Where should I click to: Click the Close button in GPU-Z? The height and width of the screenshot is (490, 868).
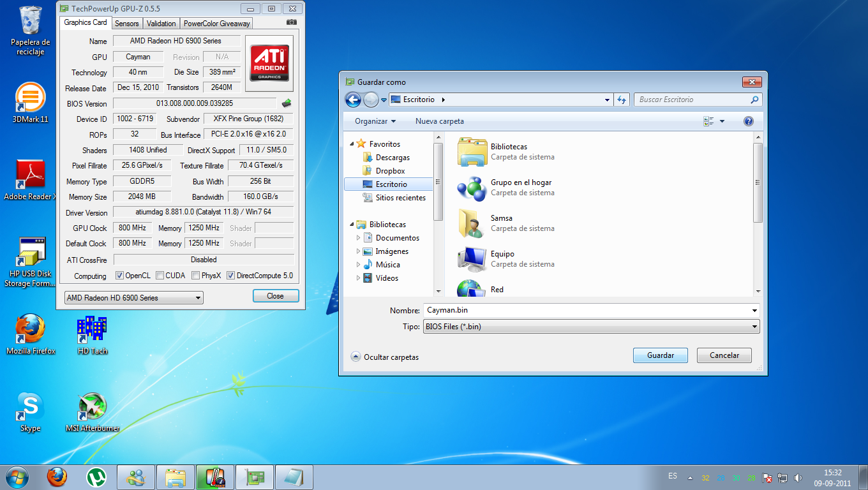(276, 296)
